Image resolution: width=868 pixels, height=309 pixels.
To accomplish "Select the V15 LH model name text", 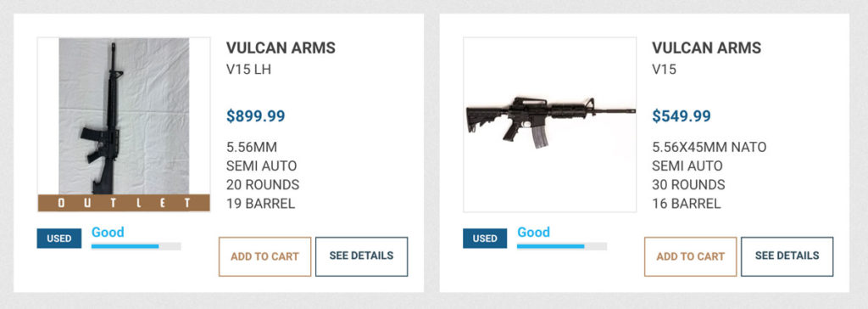I will pos(248,70).
